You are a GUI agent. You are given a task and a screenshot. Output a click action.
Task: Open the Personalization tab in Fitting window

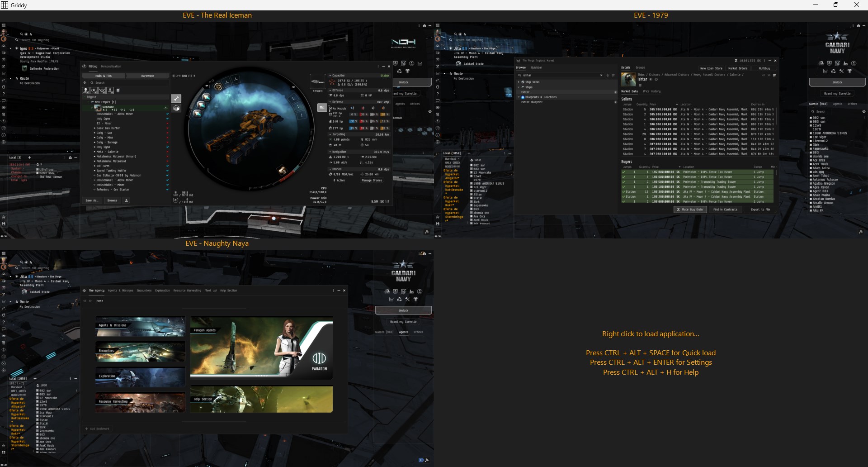[x=111, y=67]
